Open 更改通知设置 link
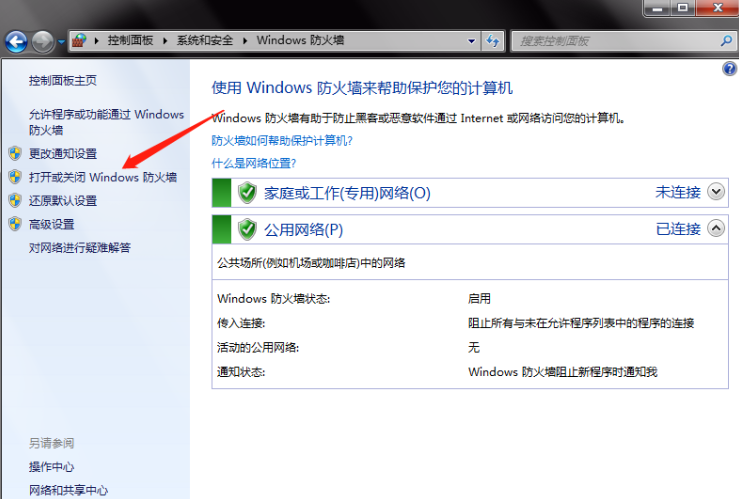This screenshot has height=499, width=739. pyautogui.click(x=63, y=154)
